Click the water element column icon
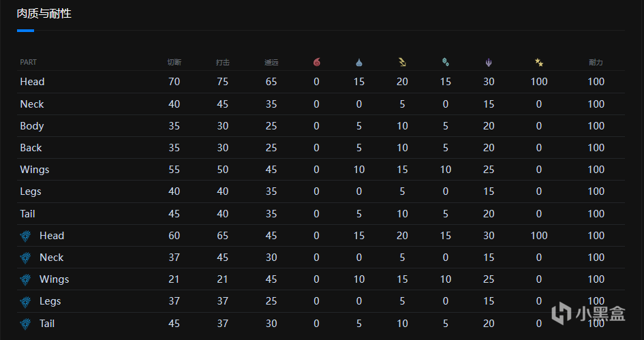 (359, 62)
